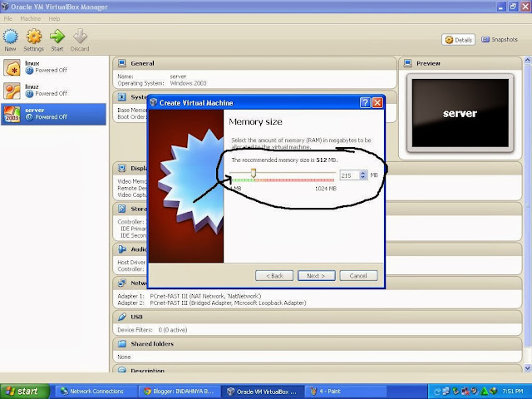Click the Description section icon
Image resolution: width=532 pixels, height=399 pixels.
pyautogui.click(x=122, y=370)
